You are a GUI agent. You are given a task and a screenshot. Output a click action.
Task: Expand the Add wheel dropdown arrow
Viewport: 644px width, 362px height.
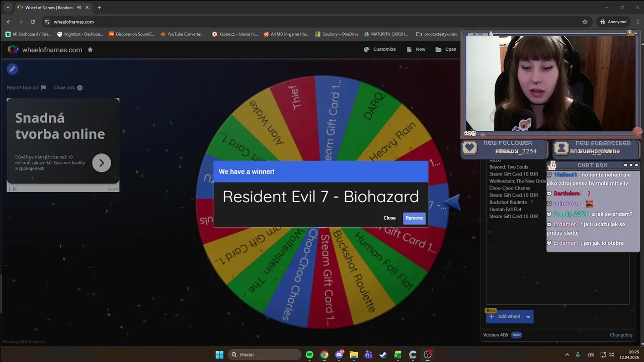pos(528,317)
